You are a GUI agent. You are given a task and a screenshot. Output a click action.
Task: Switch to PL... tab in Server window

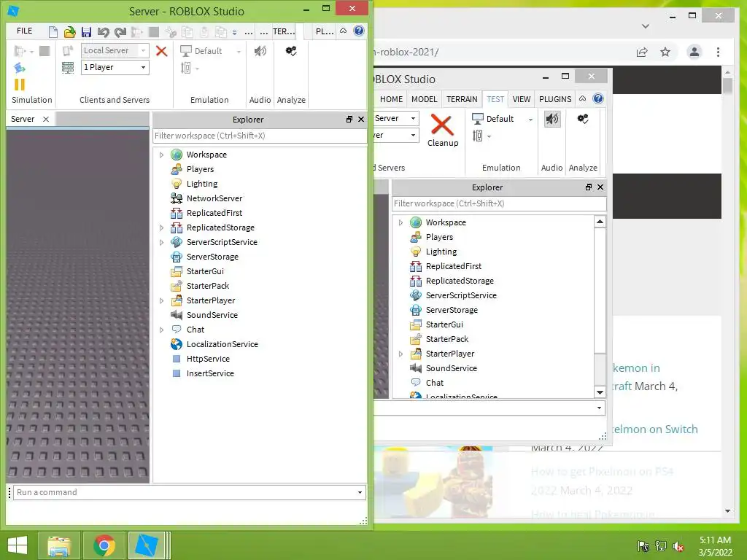325,31
